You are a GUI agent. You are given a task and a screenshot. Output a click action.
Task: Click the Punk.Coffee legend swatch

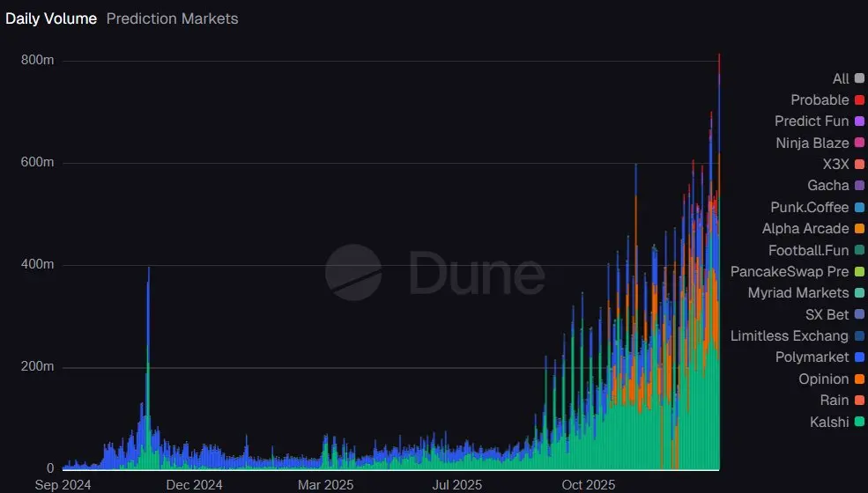coord(859,208)
